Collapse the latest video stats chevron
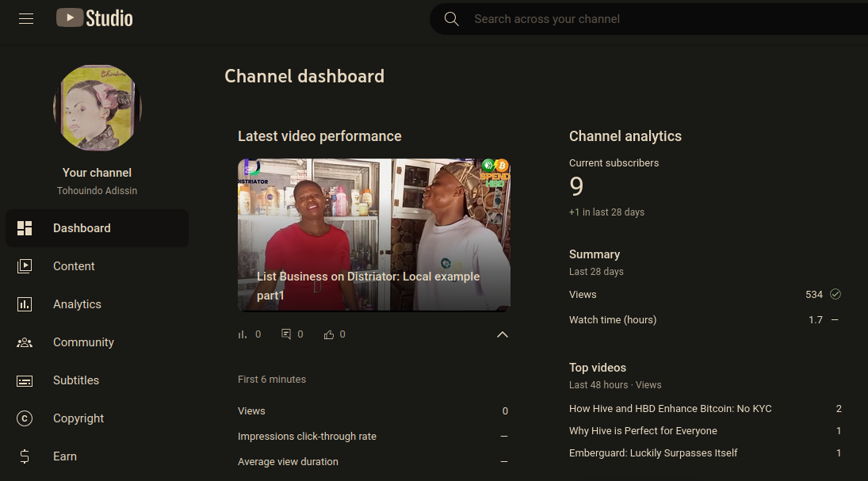Image resolution: width=868 pixels, height=481 pixels. (x=502, y=334)
